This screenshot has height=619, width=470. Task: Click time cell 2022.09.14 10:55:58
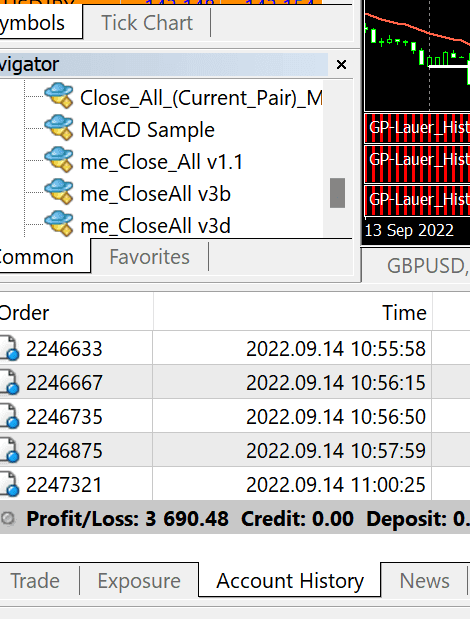[x=336, y=349]
